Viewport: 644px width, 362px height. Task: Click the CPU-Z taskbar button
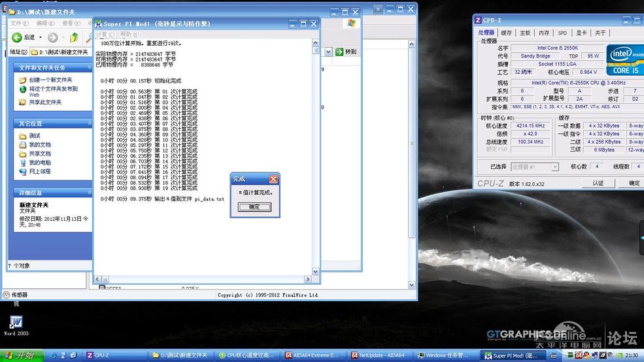pyautogui.click(x=116, y=355)
